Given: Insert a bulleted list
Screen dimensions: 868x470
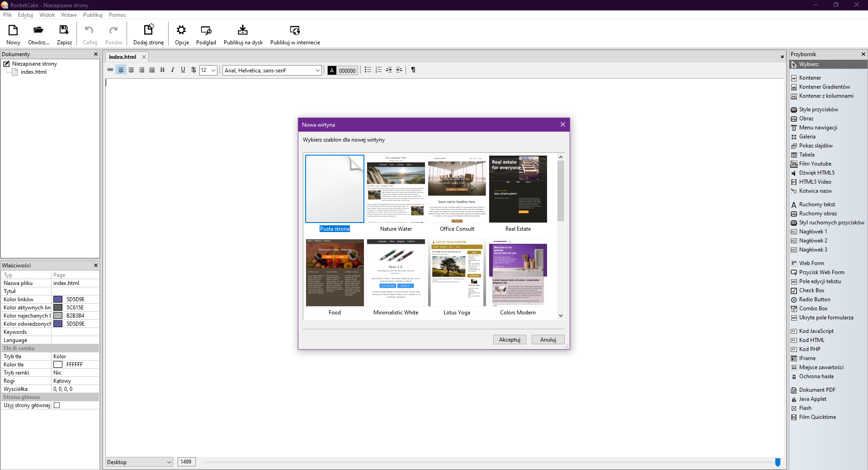Looking at the screenshot, I should [x=368, y=70].
